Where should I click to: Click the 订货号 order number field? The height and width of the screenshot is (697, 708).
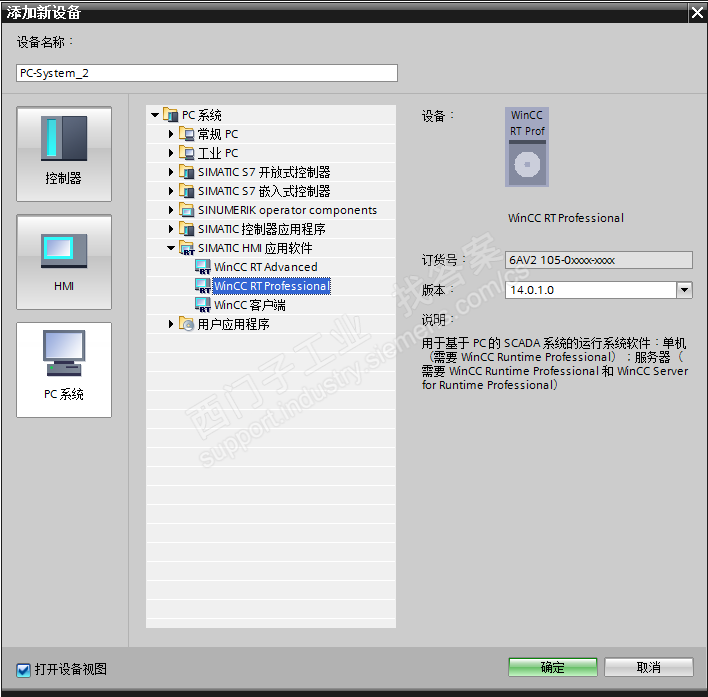point(598,260)
